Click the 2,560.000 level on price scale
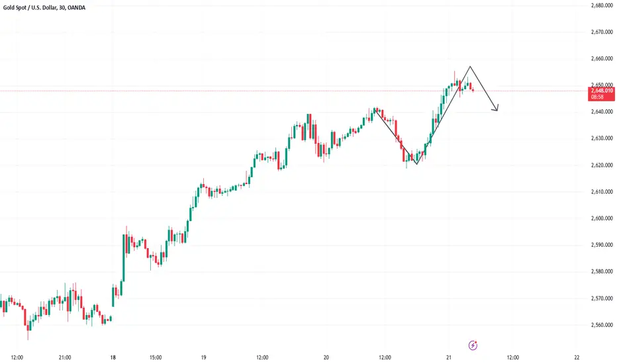617x364 pixels. point(602,325)
